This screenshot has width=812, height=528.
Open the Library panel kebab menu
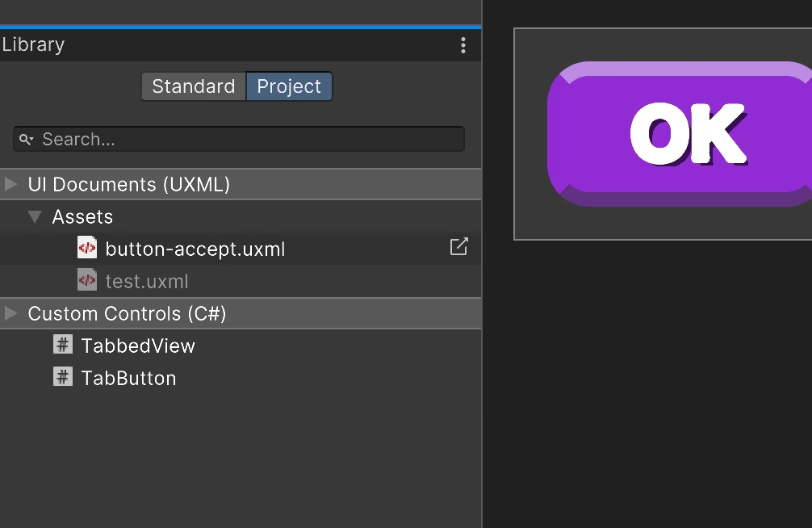click(x=463, y=45)
